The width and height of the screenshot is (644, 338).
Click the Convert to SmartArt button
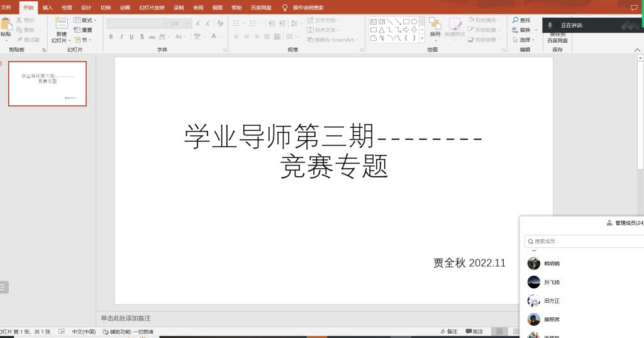coord(332,40)
